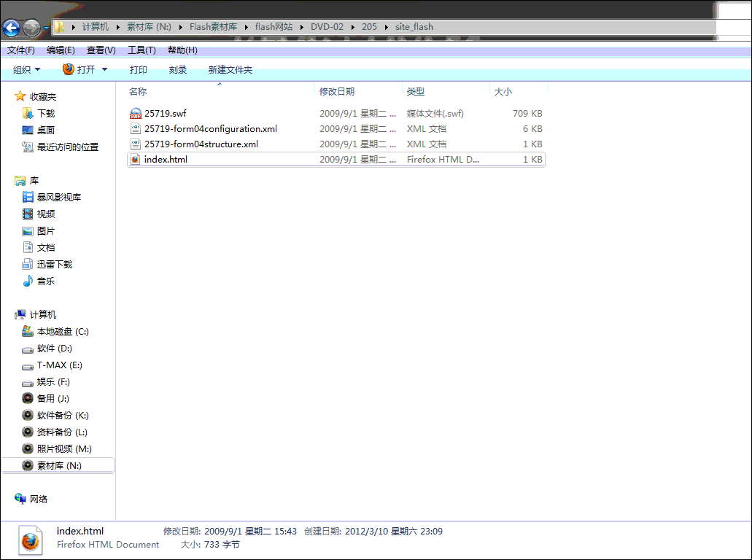Viewport: 752px width, 560px height.
Task: Click the 计算机 icon in sidebar
Action: point(20,314)
